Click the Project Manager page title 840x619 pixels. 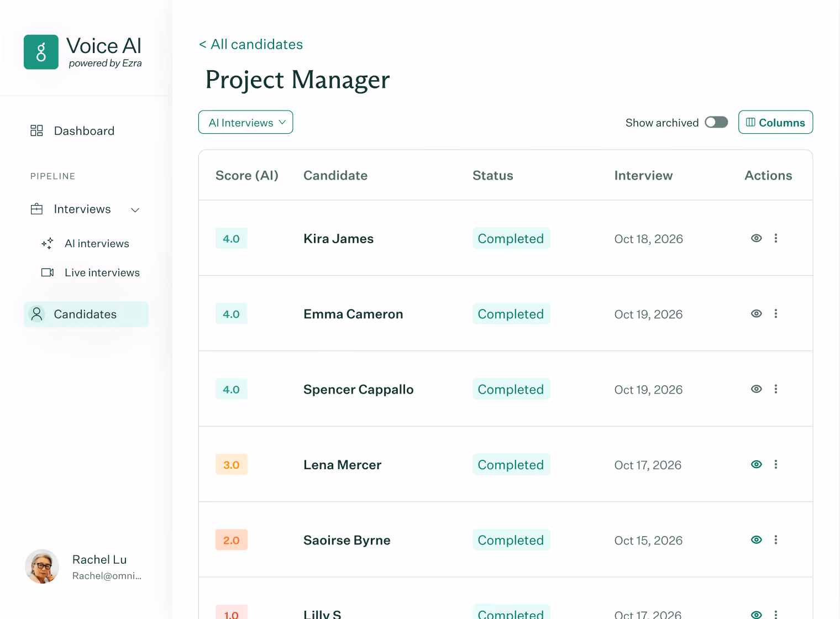click(x=297, y=80)
